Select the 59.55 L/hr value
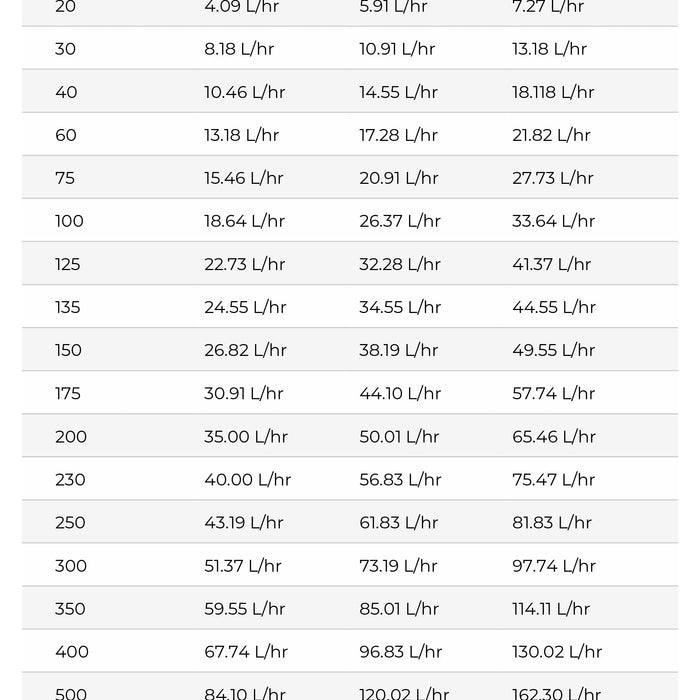700x700 pixels. (244, 608)
